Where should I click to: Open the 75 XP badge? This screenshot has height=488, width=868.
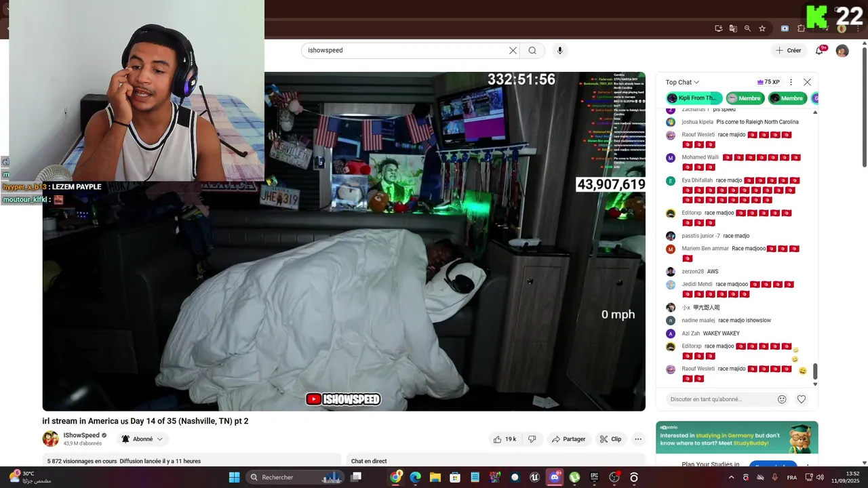coord(769,82)
